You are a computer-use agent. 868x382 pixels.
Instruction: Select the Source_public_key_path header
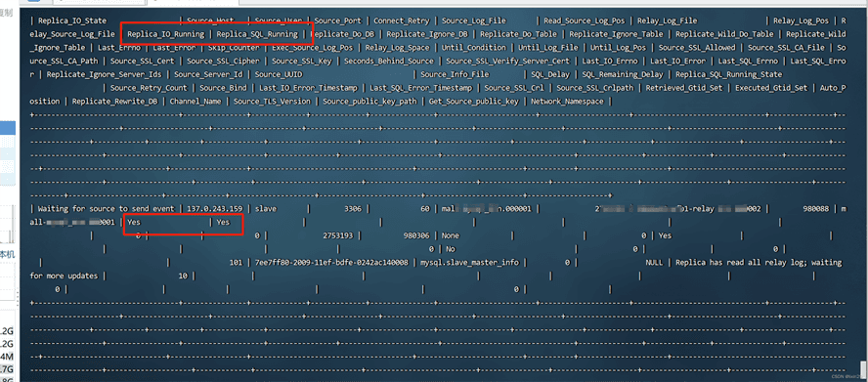369,102
